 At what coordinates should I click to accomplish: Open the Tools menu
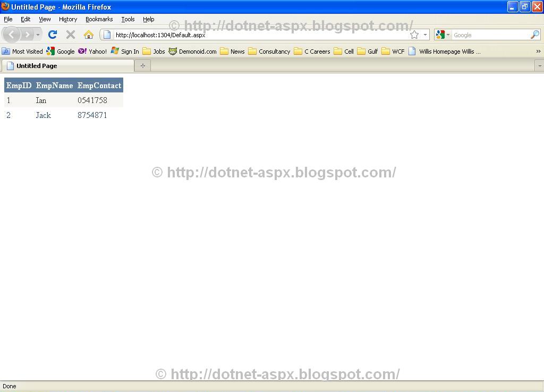(127, 19)
